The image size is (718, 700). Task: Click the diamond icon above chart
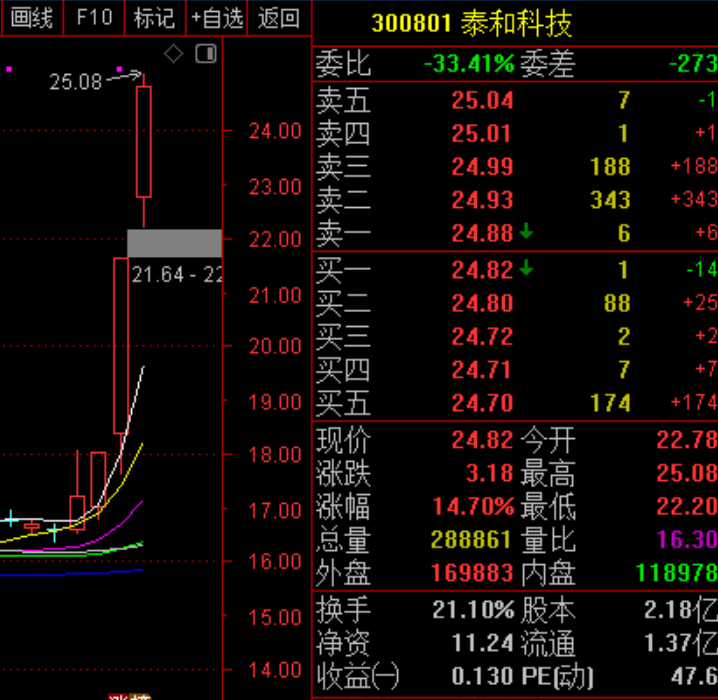coord(174,54)
